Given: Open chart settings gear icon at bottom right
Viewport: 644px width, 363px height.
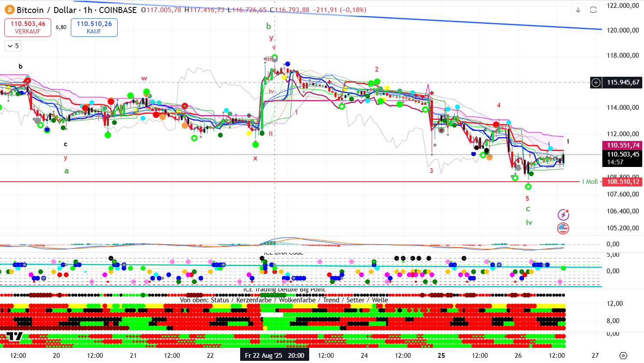Looking at the screenshot, I should (623, 356).
